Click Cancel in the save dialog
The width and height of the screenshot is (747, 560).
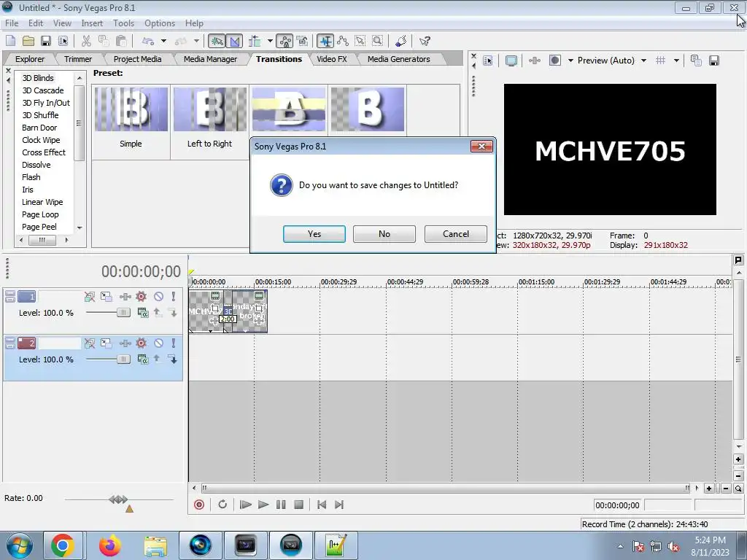click(x=456, y=234)
